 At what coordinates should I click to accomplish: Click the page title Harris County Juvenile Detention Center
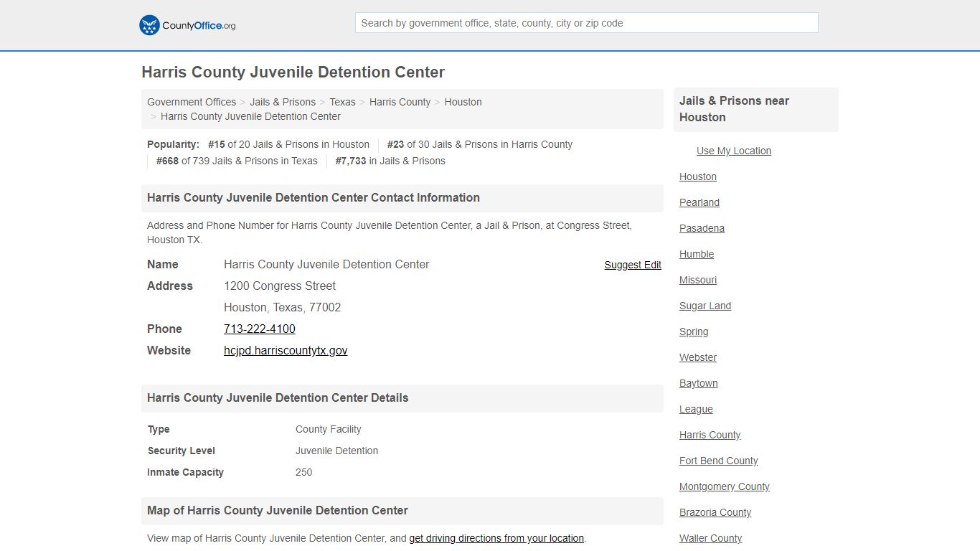point(293,72)
